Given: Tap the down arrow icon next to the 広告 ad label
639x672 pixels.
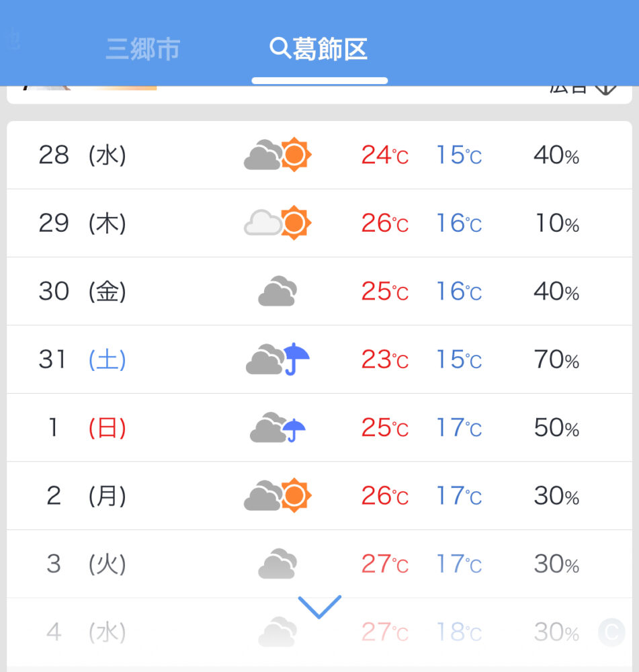Looking at the screenshot, I should (x=605, y=88).
